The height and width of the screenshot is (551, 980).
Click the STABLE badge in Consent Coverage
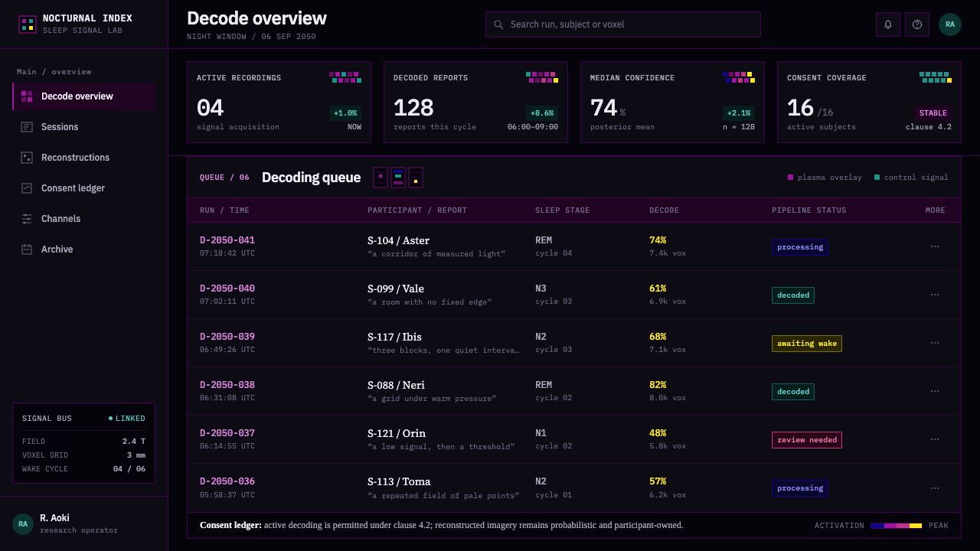point(933,113)
